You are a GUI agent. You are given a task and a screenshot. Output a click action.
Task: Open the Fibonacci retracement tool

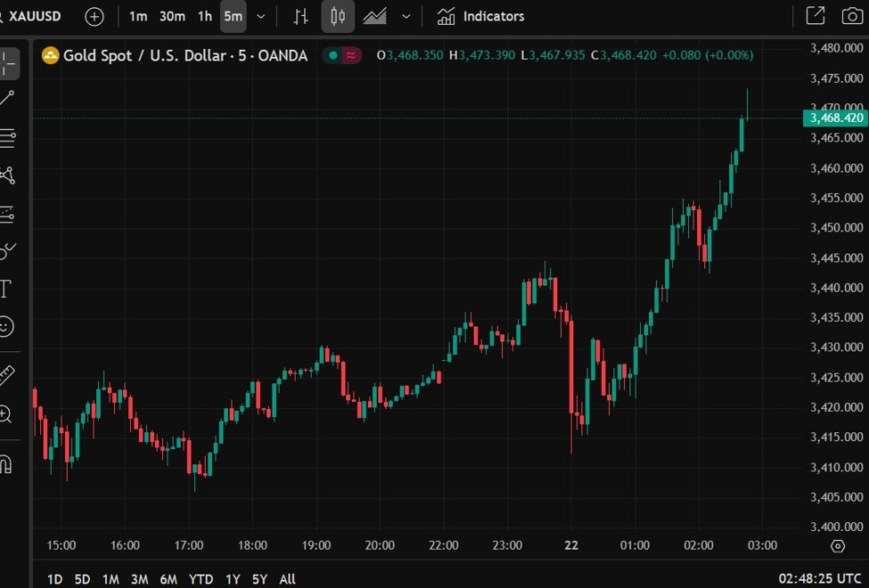pos(7,137)
